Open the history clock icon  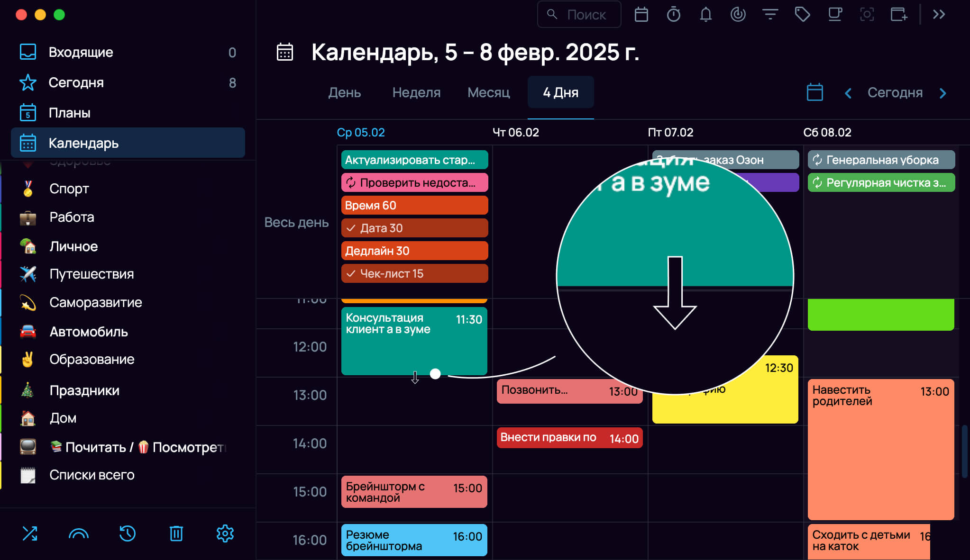coord(128,533)
